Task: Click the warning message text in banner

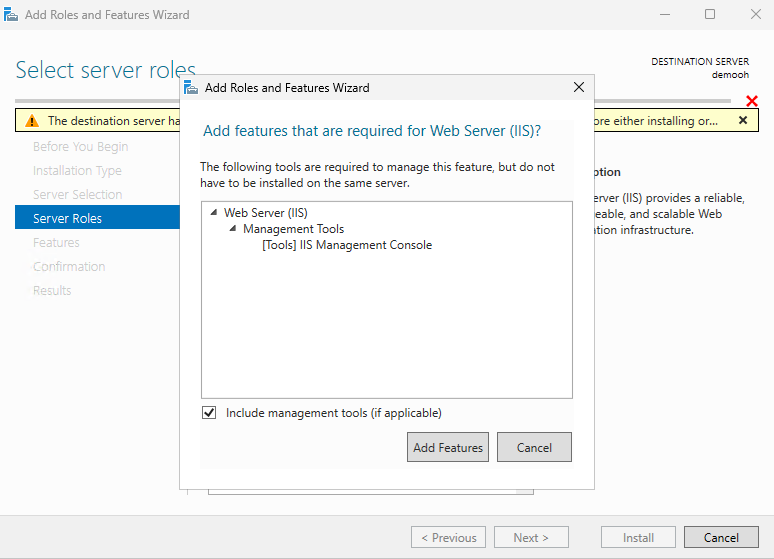Action: 114,121
